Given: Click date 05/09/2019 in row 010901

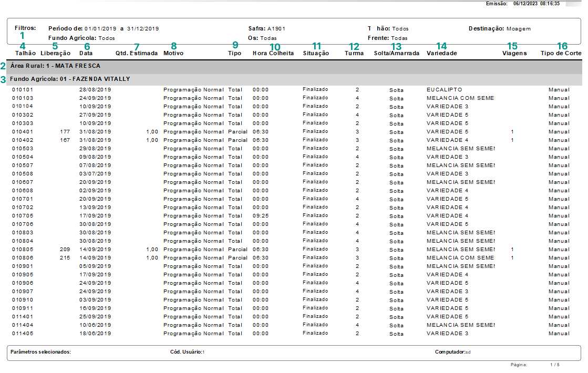Looking at the screenshot, I should [95, 266].
